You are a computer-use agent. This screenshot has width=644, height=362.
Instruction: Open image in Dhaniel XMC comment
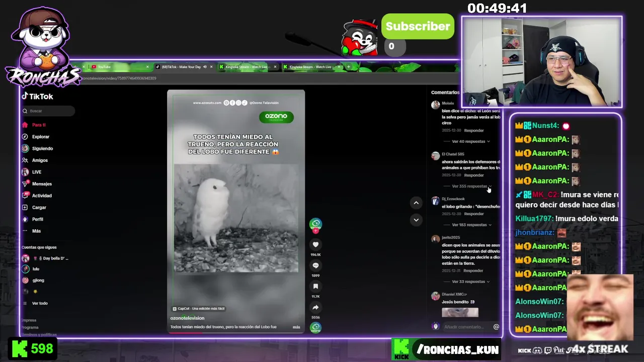tap(460, 312)
